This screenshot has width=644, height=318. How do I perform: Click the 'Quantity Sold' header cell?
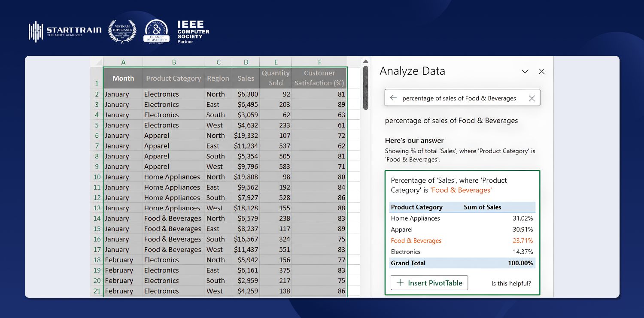pos(276,78)
